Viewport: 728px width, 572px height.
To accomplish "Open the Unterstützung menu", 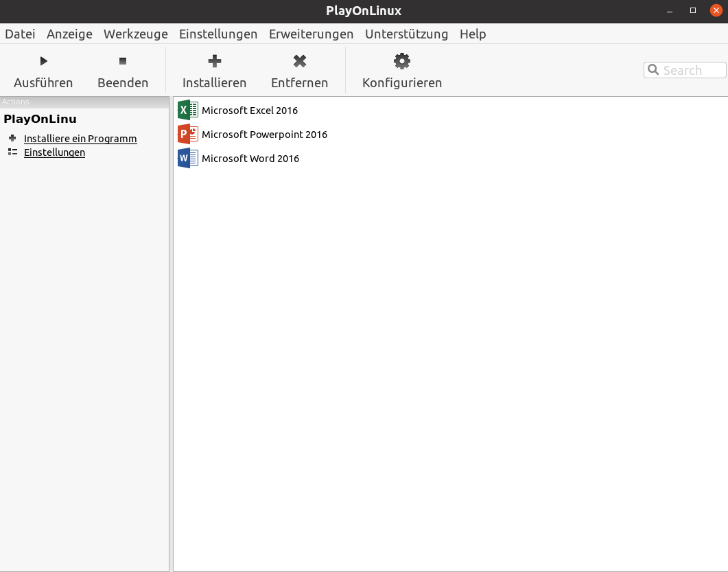I will click(407, 34).
